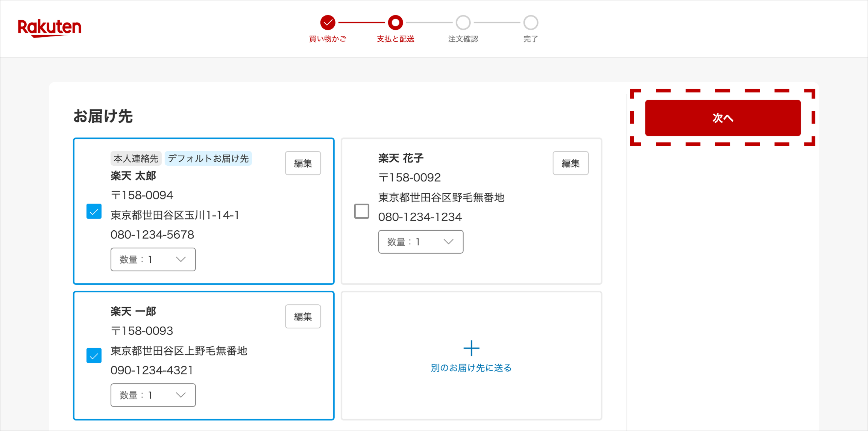Viewport: 868px width, 431px height.
Task: Edit the 楽天 太郎 address
Action: click(x=303, y=163)
